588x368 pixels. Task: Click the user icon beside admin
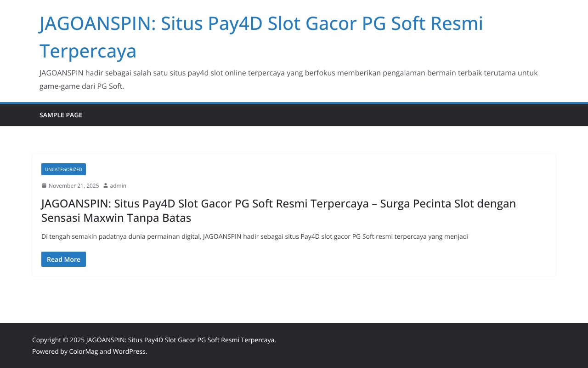[106, 186]
